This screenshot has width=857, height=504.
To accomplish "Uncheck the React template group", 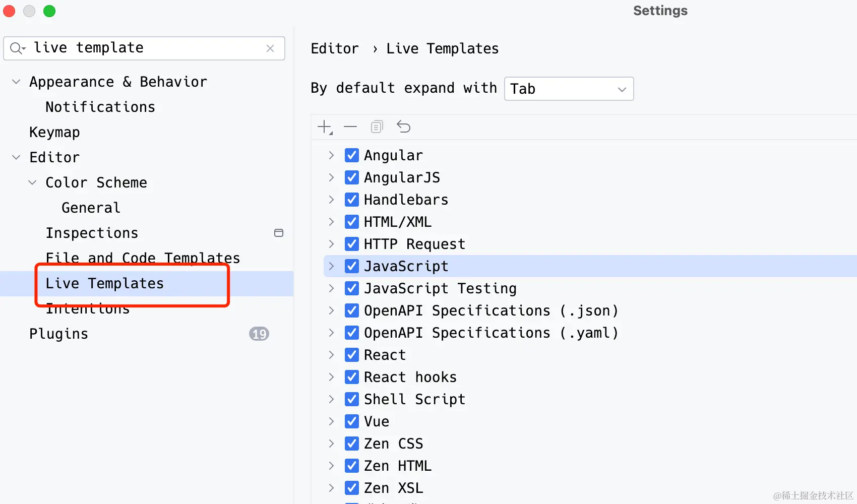I will pos(352,355).
